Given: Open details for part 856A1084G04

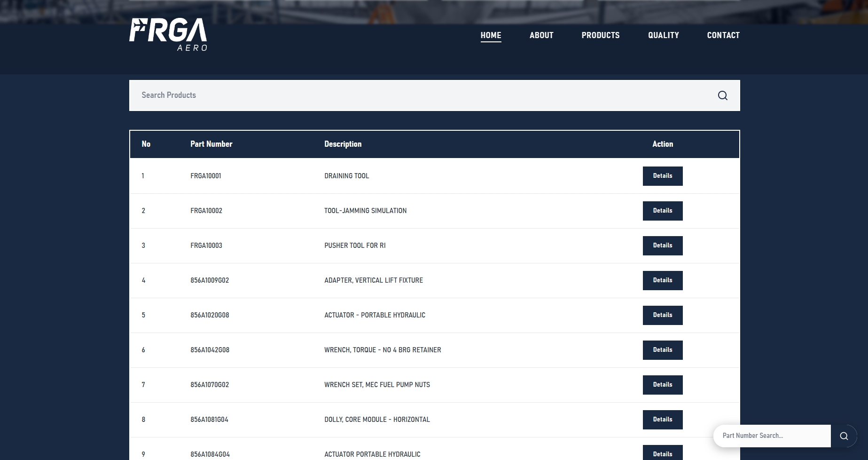Looking at the screenshot, I should (x=662, y=453).
